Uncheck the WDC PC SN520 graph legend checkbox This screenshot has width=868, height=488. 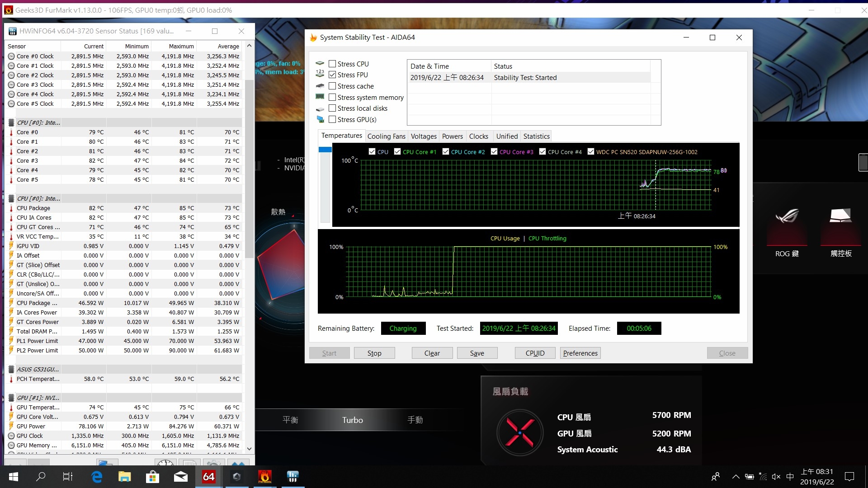(591, 151)
